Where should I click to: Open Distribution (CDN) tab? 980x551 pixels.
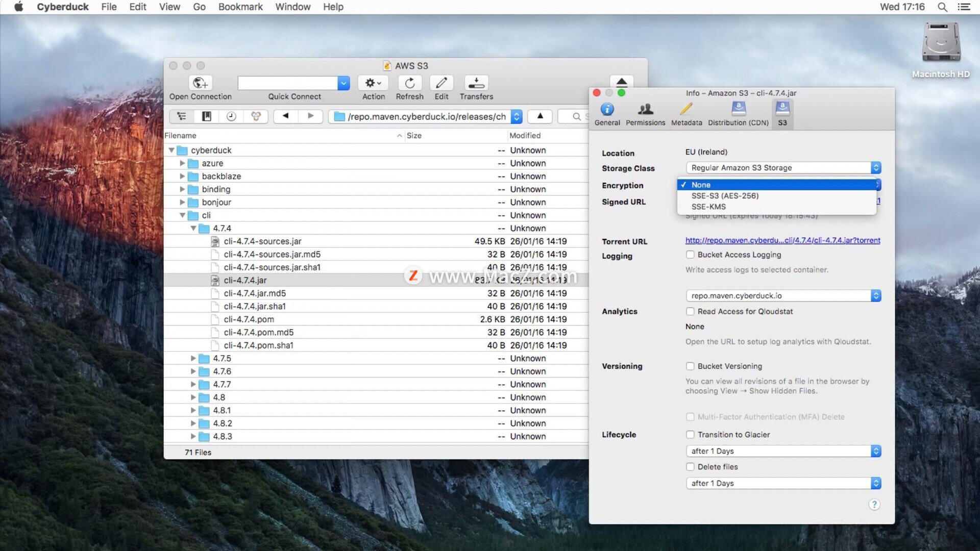pos(738,114)
